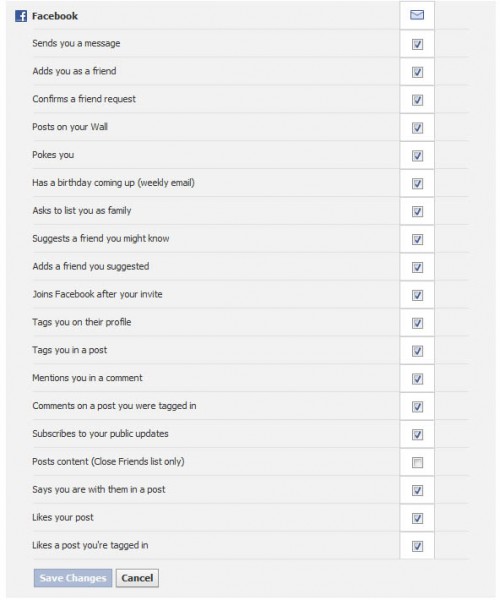
Task: Toggle birthday weekly email checkbox
Action: click(417, 184)
